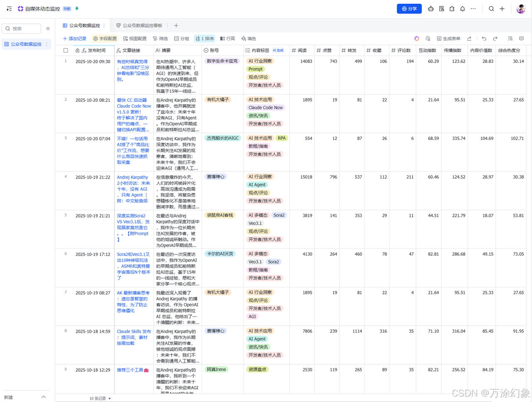Open article link 深度实测Sora2 VS Veo3.1

tap(133, 228)
